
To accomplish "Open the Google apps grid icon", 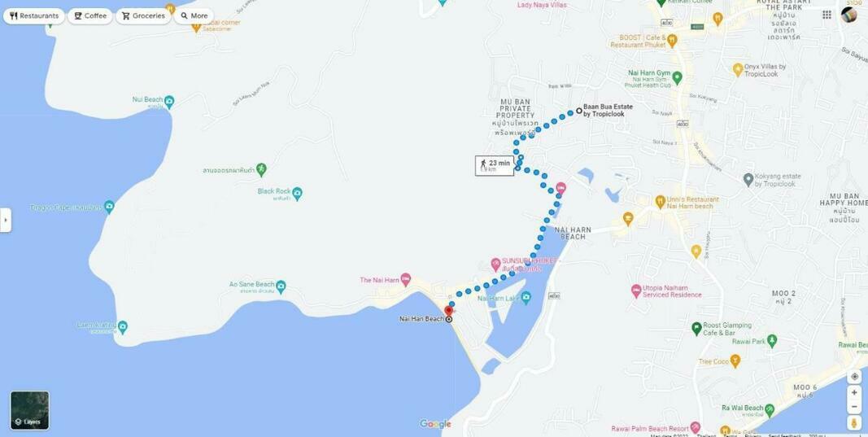I will [827, 15].
